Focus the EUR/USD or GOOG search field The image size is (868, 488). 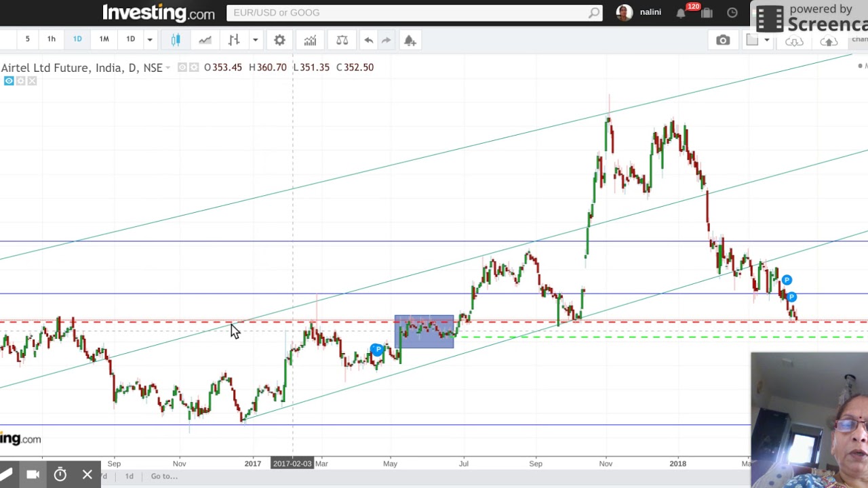(414, 12)
